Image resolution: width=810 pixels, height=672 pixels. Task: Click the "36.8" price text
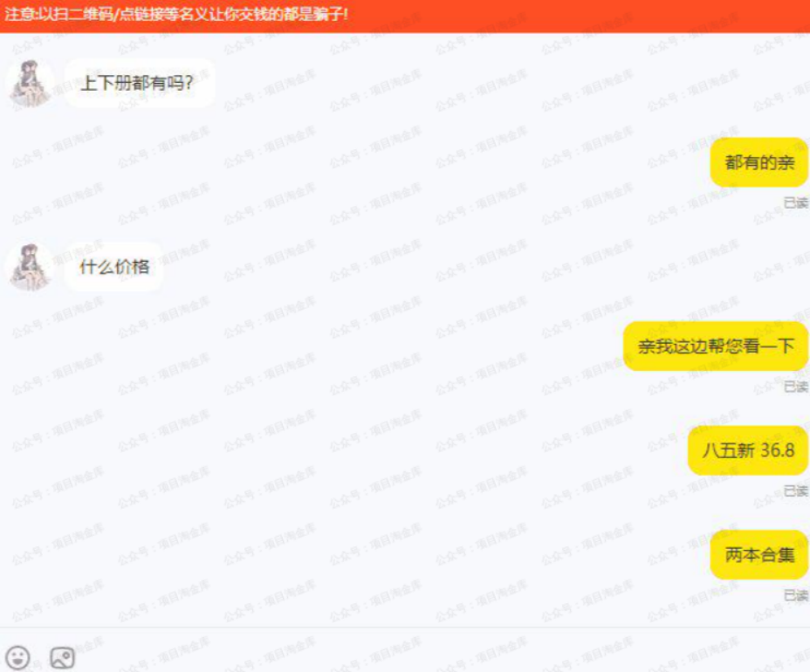click(777, 450)
